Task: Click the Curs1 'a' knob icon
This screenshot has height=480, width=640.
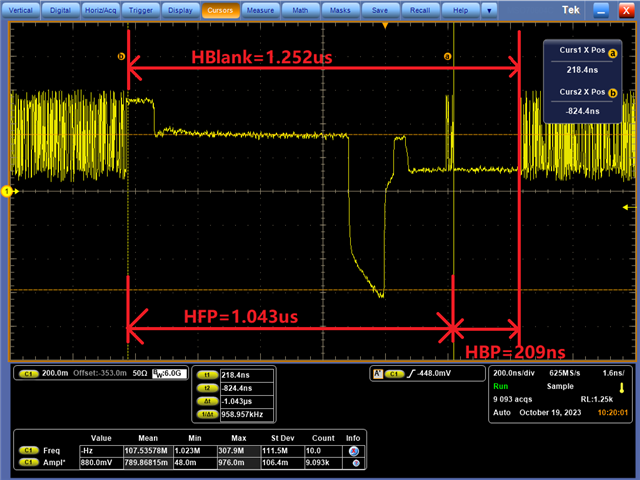Action: point(613,53)
